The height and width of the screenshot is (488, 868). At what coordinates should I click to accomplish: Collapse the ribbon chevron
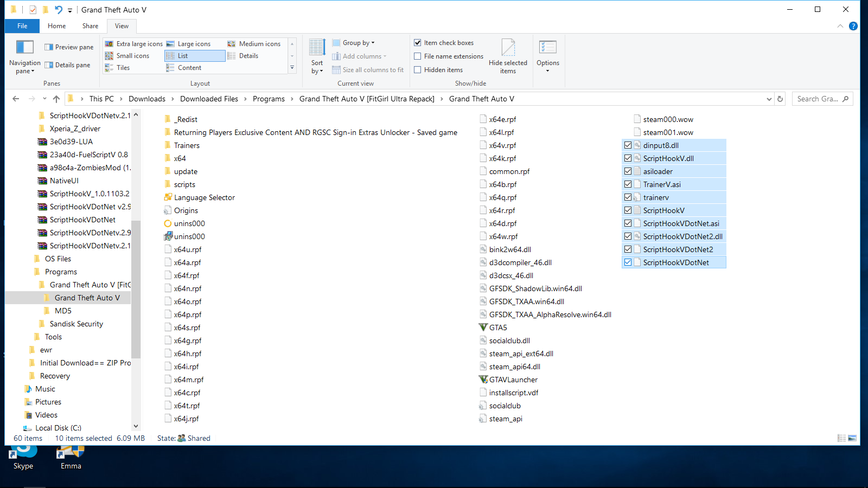pos(840,26)
